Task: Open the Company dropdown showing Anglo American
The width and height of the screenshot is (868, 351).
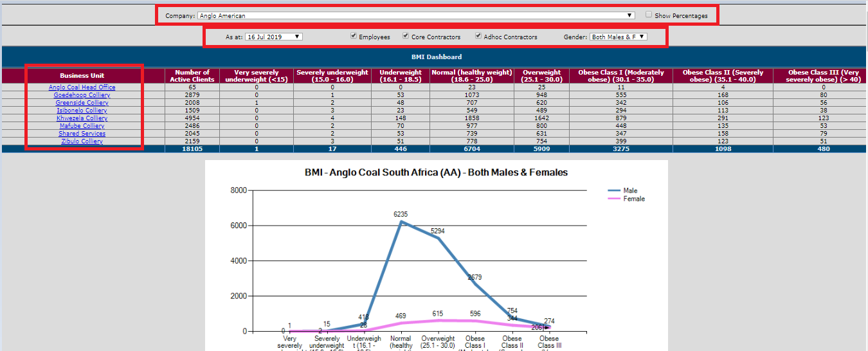Action: (x=416, y=15)
